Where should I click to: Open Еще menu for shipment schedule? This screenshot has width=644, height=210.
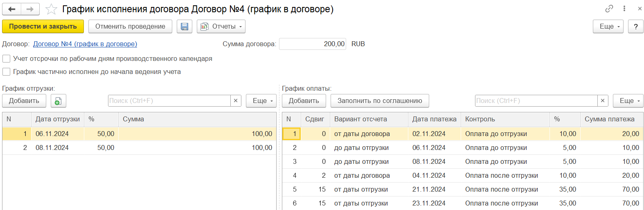(x=261, y=101)
